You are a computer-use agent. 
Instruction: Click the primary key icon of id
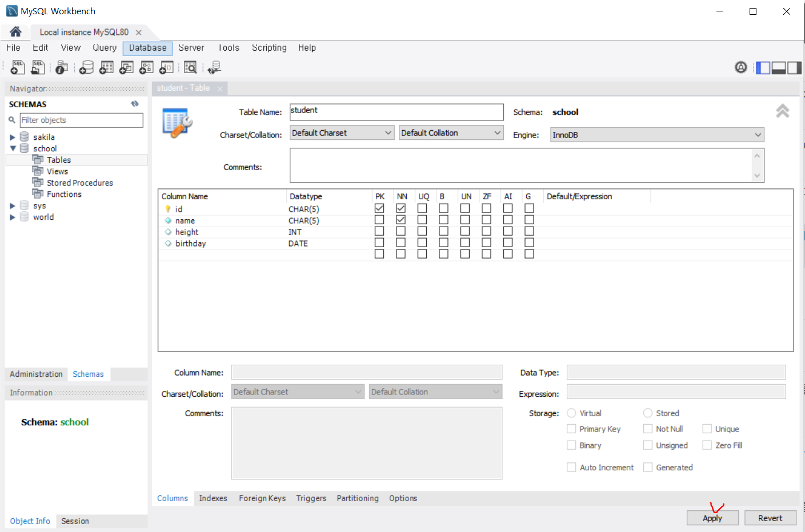[x=168, y=209]
